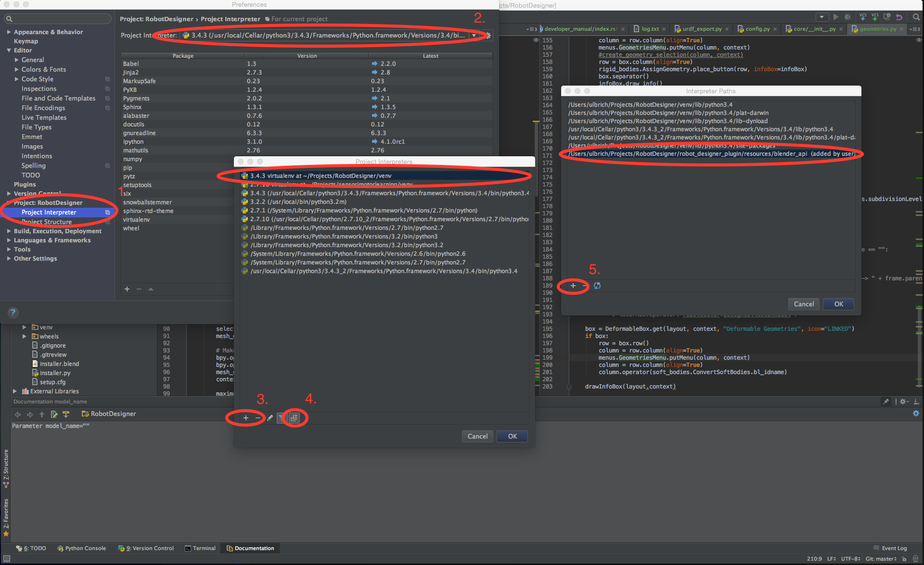
Task: Click Documentation auto-update from source icon
Action: tap(66, 414)
